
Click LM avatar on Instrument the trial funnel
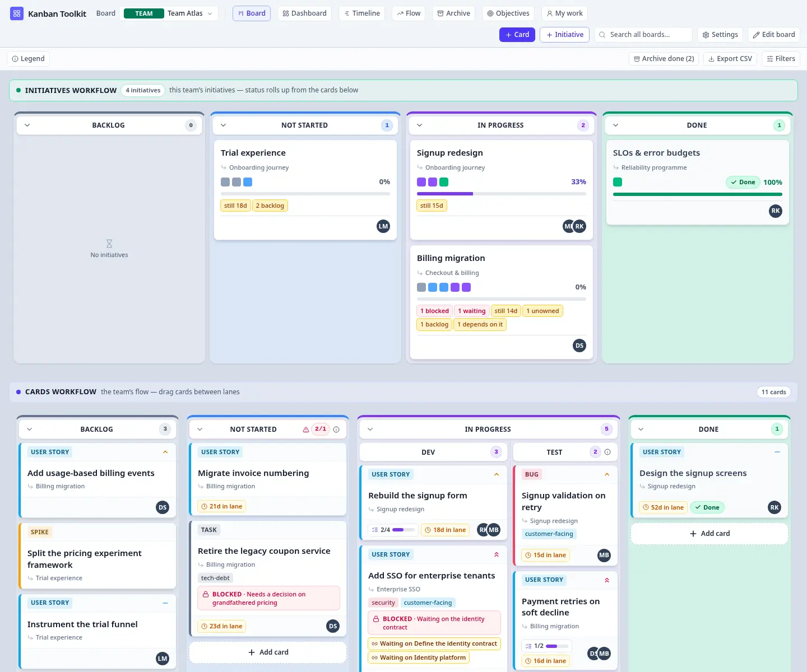click(x=163, y=659)
